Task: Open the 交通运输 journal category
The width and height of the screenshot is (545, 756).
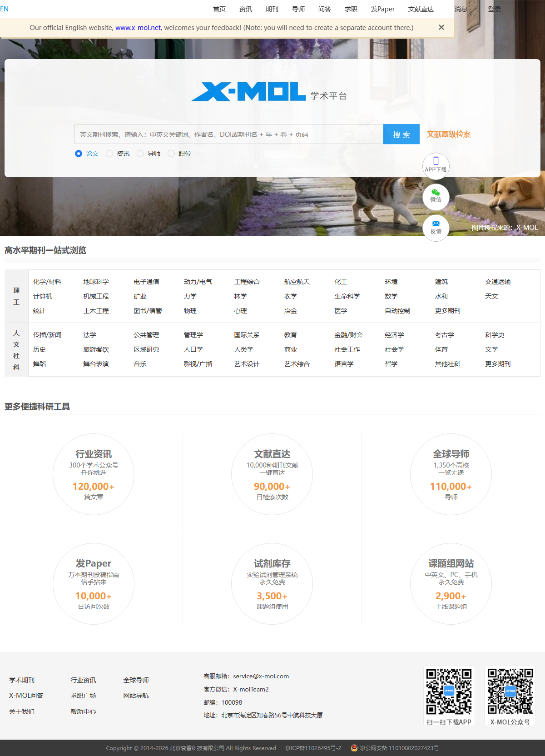Action: 498,282
